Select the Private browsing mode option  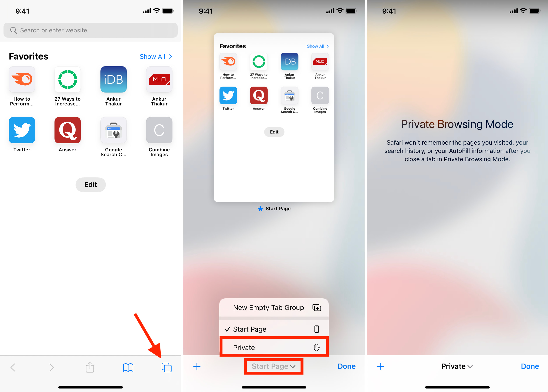[273, 347]
